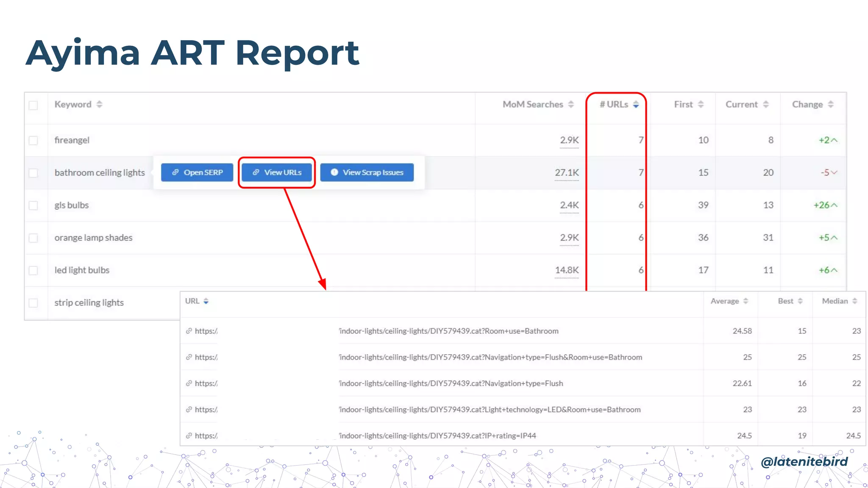Click link icon on Room+use=Bathroom URL row
The image size is (868, 488).
189,331
